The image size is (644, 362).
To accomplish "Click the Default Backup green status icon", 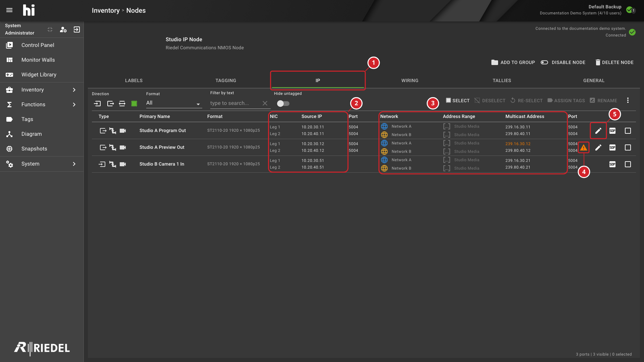I will click(630, 10).
